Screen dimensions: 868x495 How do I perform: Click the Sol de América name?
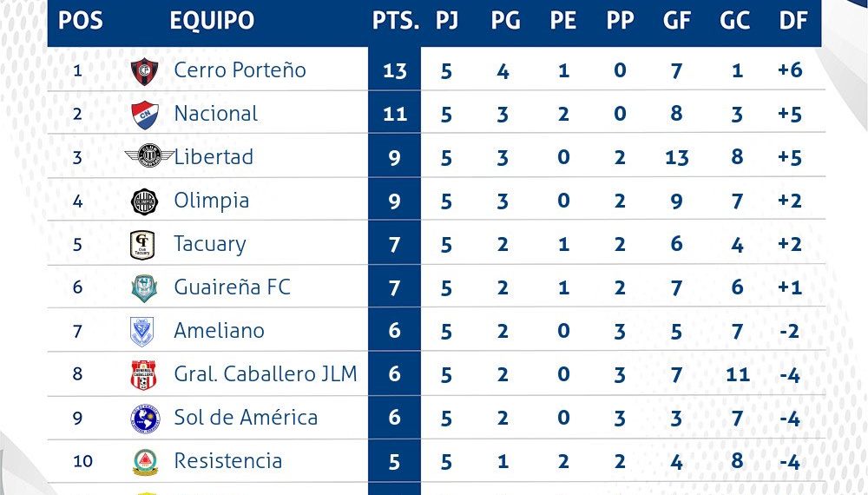(246, 418)
